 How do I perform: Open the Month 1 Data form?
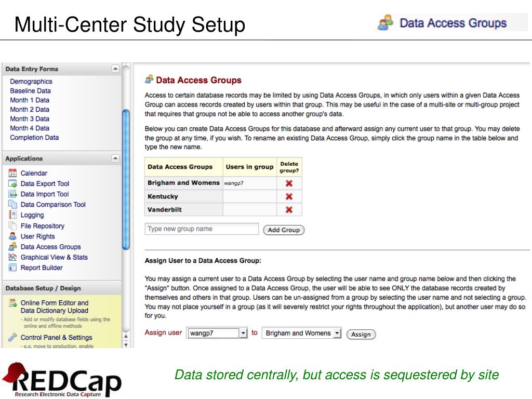30,100
